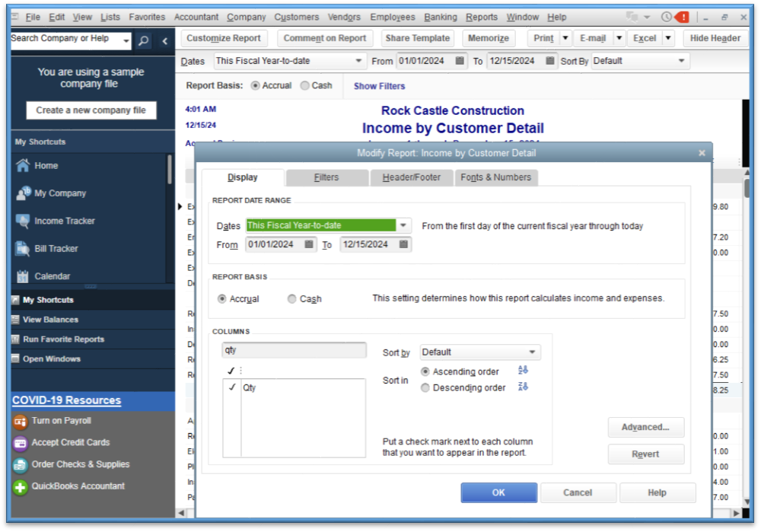Click OK to apply report changes
This screenshot has height=532, width=761.
[499, 492]
